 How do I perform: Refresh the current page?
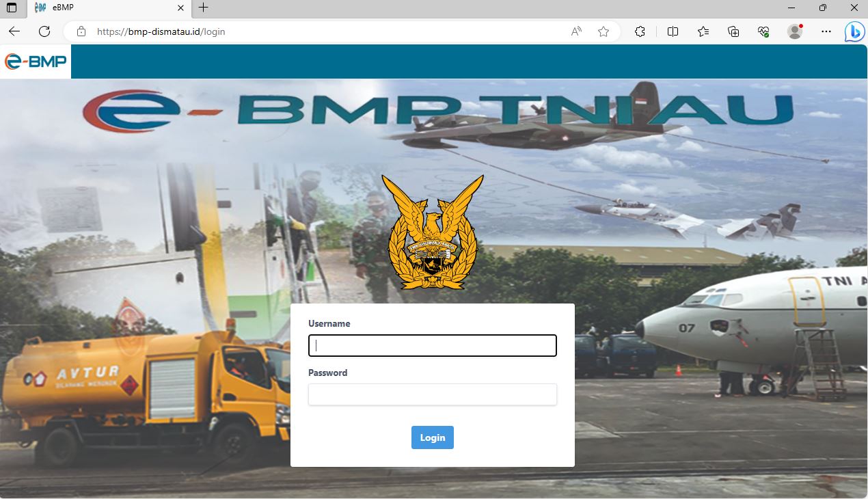pos(44,31)
